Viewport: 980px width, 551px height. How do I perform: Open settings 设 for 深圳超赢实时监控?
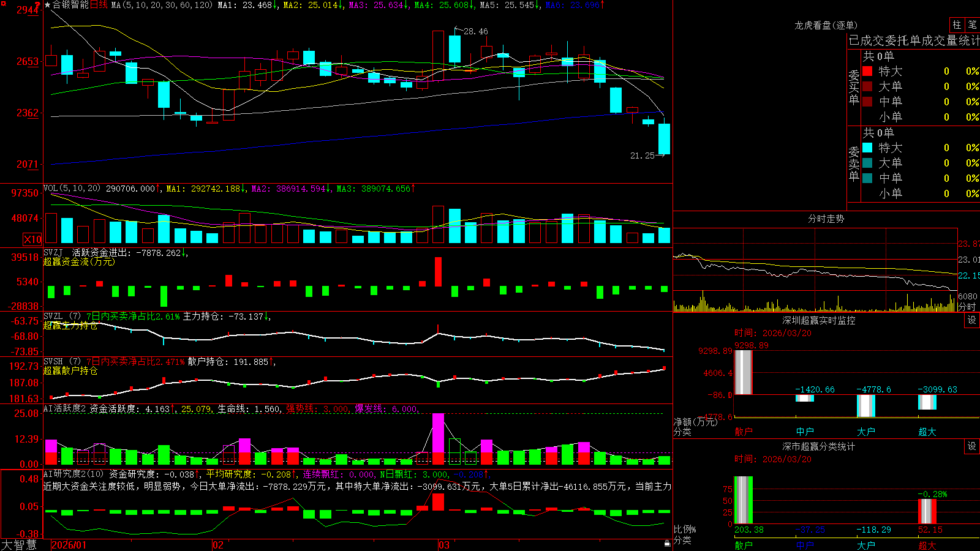pos(972,320)
